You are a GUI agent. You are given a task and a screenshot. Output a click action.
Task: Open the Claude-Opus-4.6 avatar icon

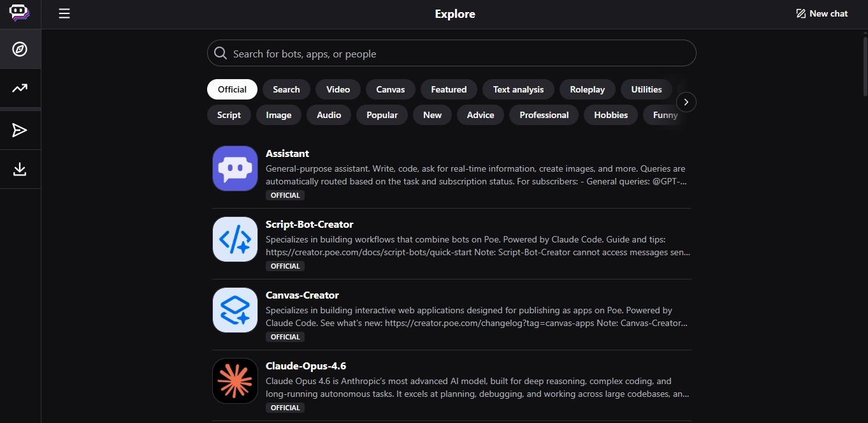click(x=235, y=381)
